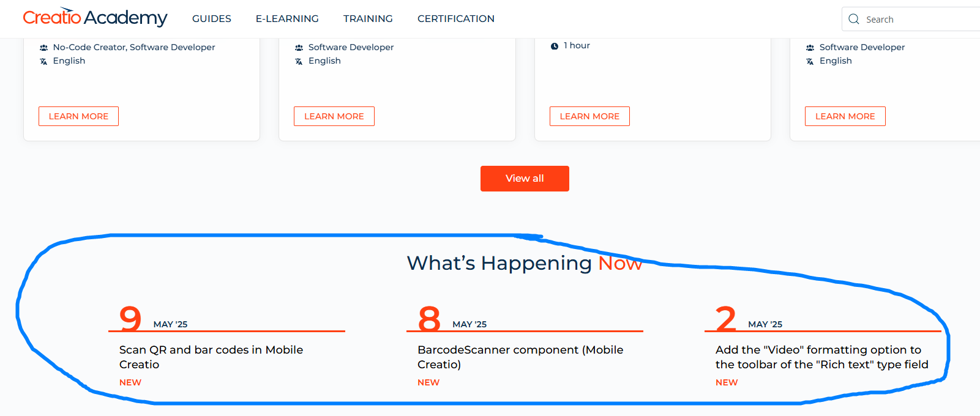
Task: Click Learn More on No-Code Creator card
Action: (78, 116)
